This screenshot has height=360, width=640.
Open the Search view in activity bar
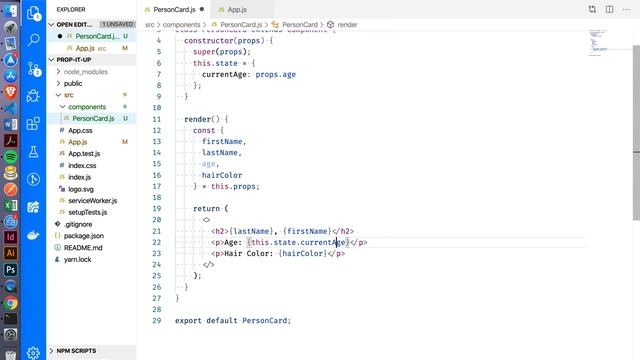tap(33, 40)
